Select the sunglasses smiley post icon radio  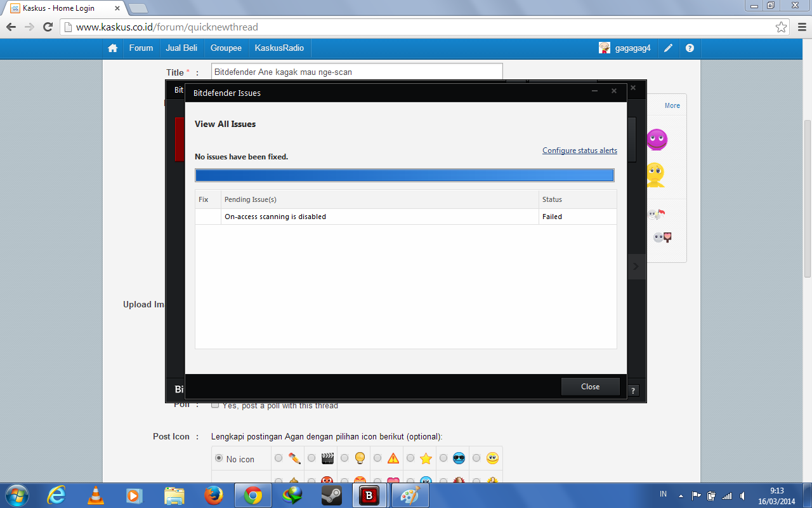[x=443, y=458]
